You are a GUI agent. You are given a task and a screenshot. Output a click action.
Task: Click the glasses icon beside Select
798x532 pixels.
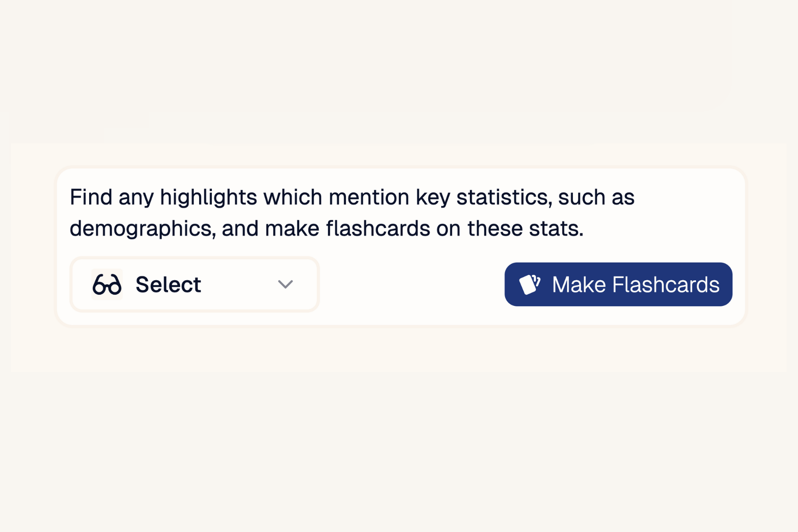[107, 284]
